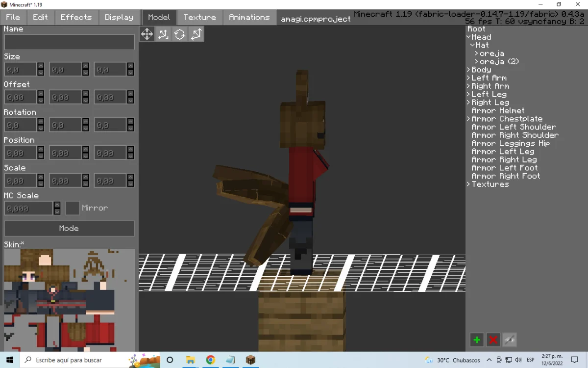Open the weather widget showing 30°C Chubascos
This screenshot has height=368, width=588.
pyautogui.click(x=452, y=360)
